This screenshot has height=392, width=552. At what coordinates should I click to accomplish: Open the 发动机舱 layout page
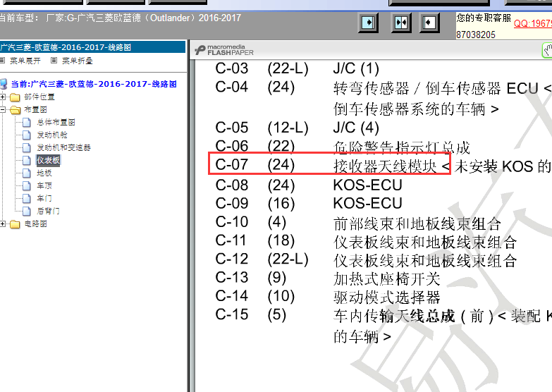point(52,135)
